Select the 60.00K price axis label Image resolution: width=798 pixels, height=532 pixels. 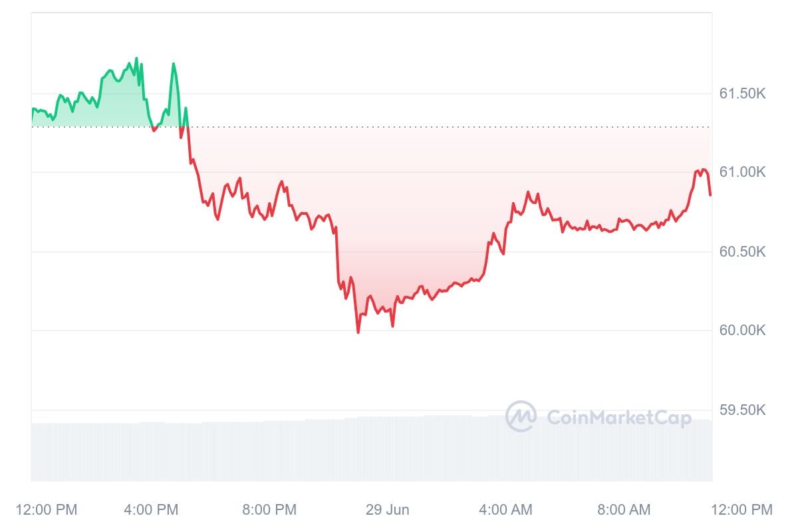(x=742, y=331)
